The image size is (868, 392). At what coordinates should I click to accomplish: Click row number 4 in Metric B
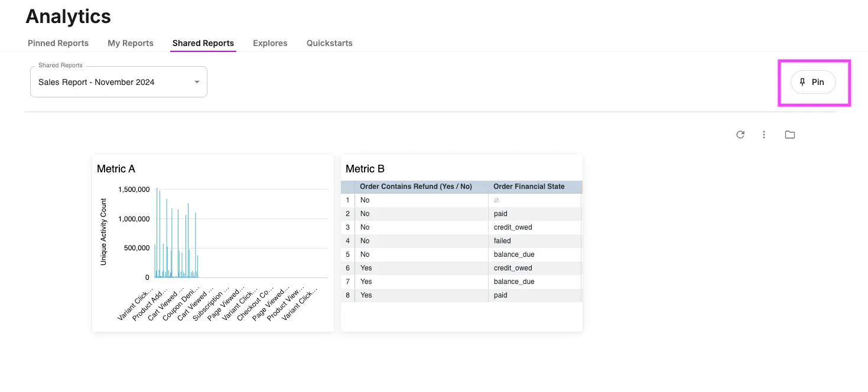tap(348, 241)
